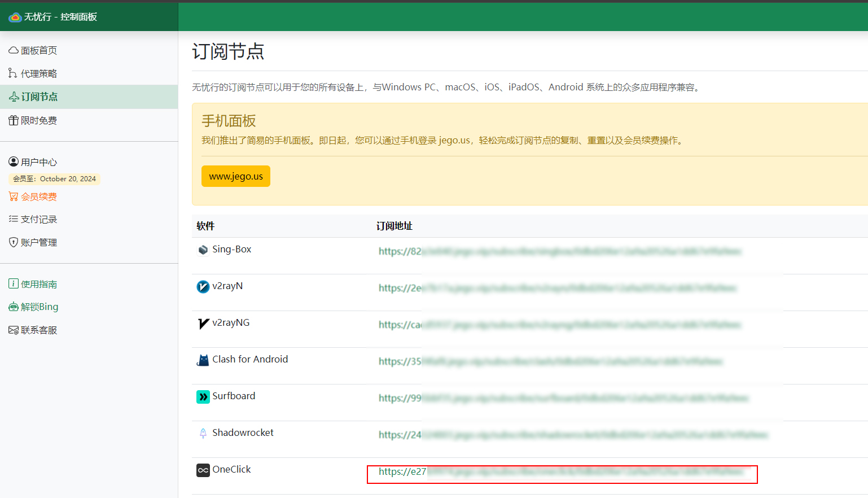This screenshot has height=498, width=868.
Task: Click the 软件 column header
Action: coord(205,226)
